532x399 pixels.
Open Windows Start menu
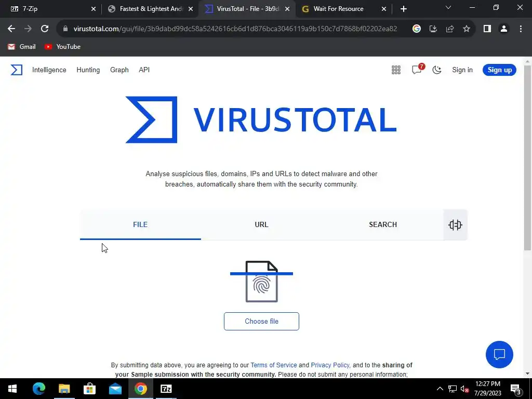coord(12,389)
